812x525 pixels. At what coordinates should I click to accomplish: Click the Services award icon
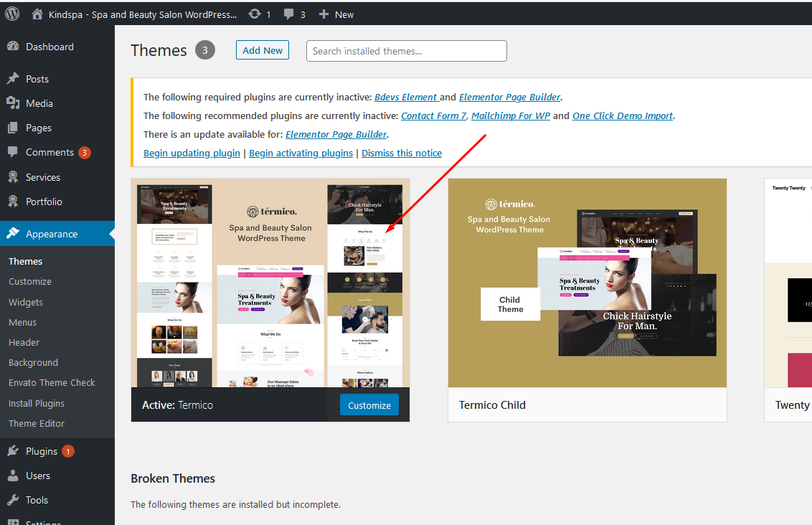tap(13, 177)
